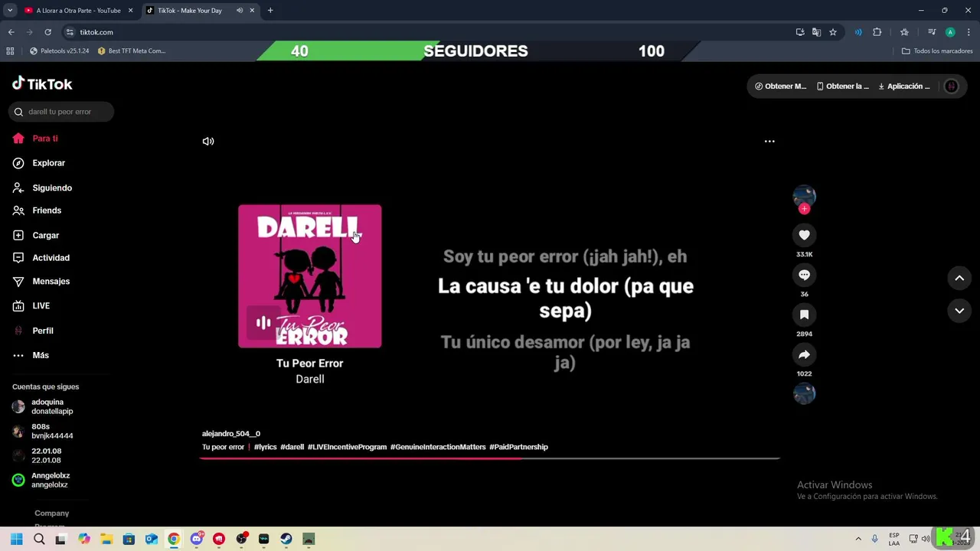Go to Explorar in the sidebar
The height and width of the screenshot is (551, 980).
tap(39, 163)
